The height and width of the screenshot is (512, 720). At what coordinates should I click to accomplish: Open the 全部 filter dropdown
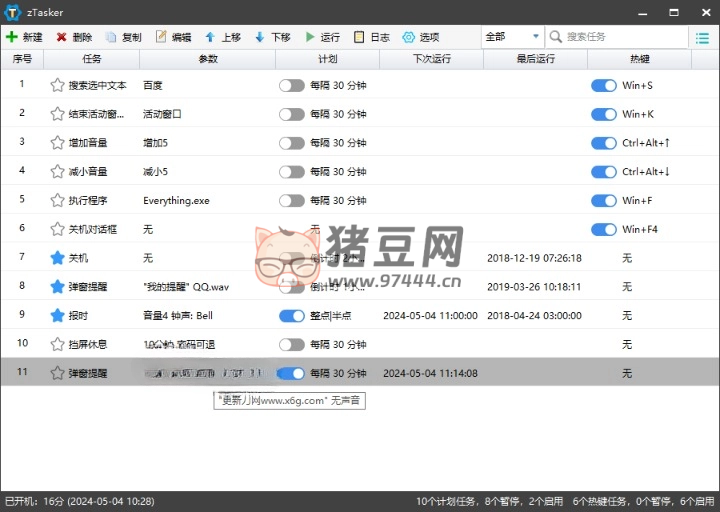pos(512,37)
